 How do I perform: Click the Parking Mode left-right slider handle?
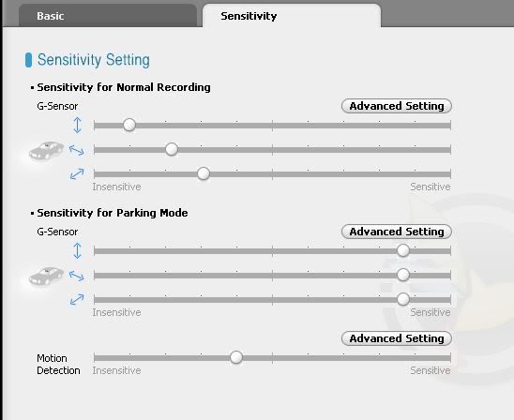(403, 275)
